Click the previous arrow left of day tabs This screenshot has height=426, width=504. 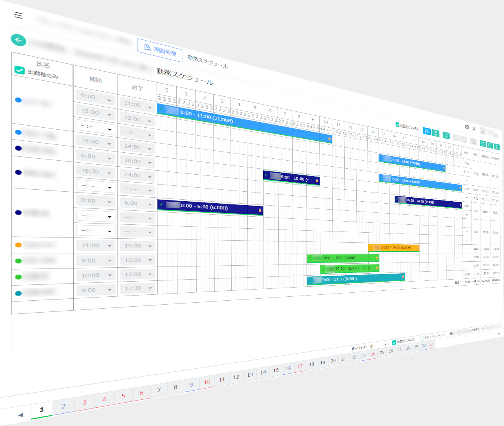coord(20,415)
